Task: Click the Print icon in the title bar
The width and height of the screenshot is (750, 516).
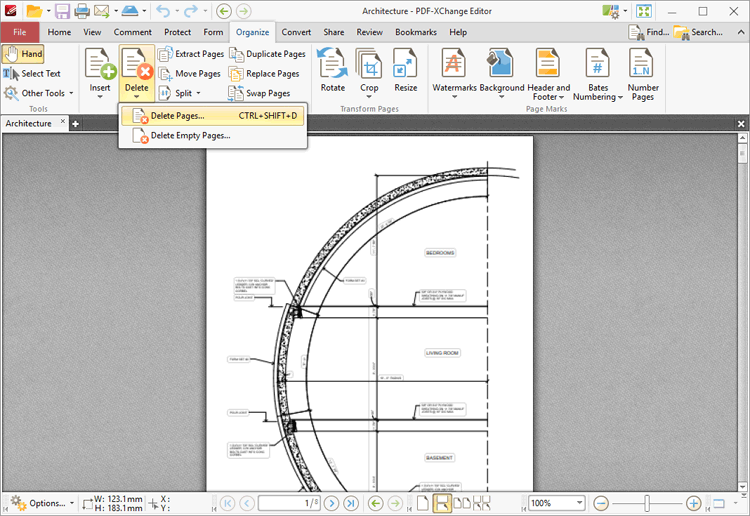Action: [x=81, y=11]
